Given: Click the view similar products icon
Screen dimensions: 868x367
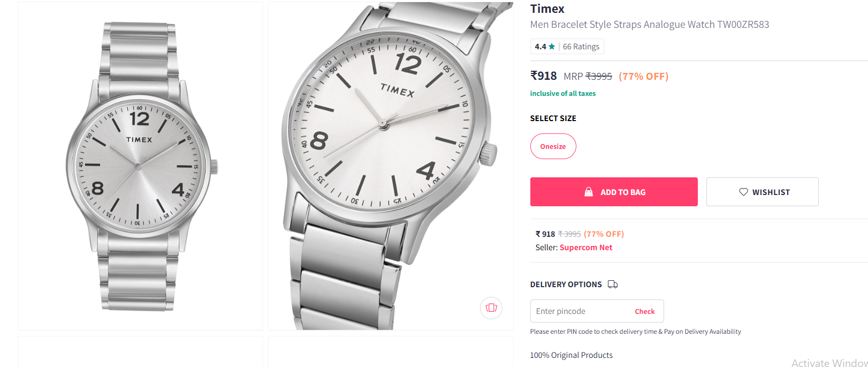Looking at the screenshot, I should click(491, 308).
